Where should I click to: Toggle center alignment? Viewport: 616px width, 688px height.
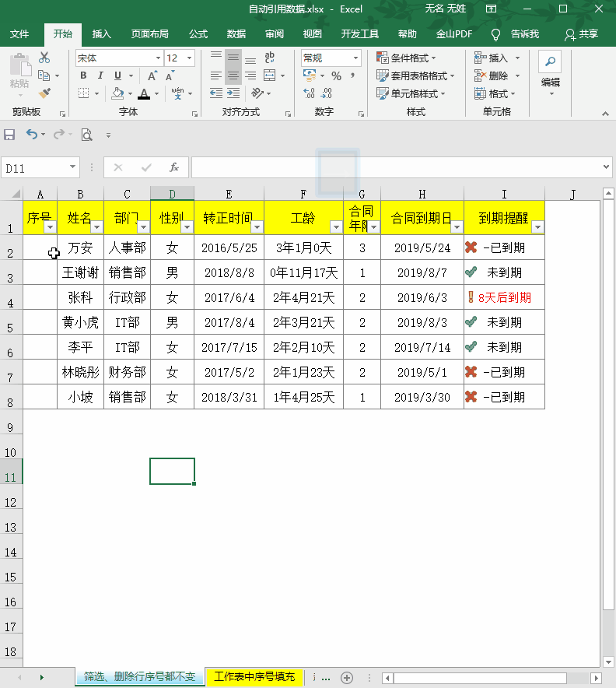click(233, 75)
